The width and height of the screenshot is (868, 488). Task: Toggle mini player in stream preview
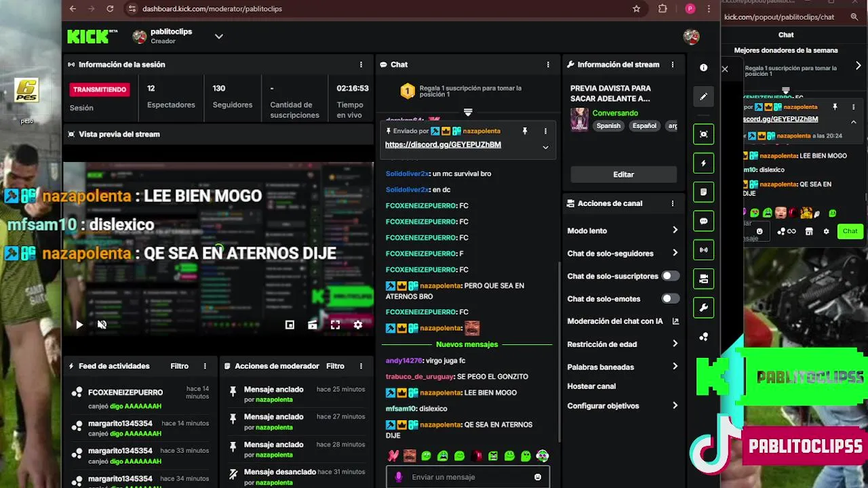click(290, 325)
